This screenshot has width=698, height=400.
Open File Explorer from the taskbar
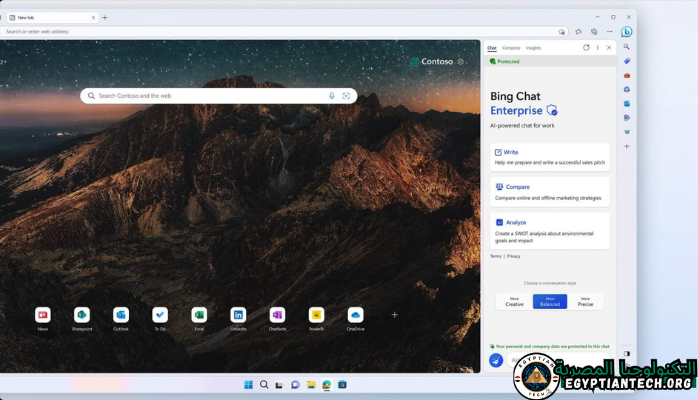click(x=311, y=384)
